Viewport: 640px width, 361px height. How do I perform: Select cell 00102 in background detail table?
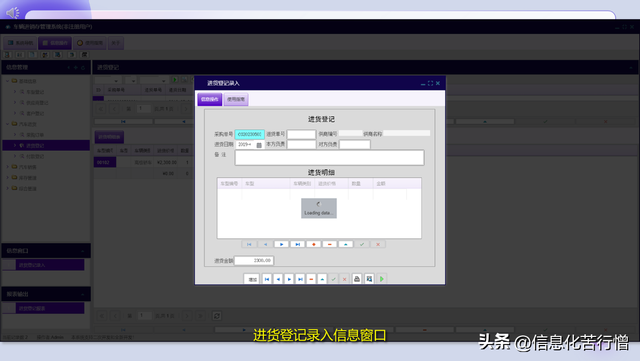coord(105,163)
